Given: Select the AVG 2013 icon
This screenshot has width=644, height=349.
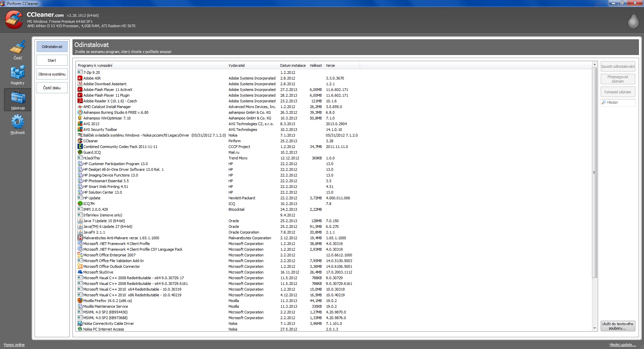Looking at the screenshot, I should [x=80, y=124].
